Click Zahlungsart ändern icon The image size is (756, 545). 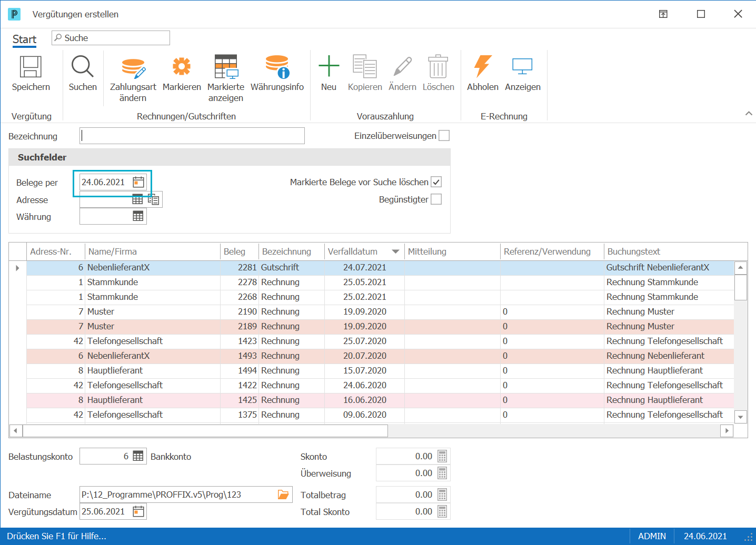(133, 67)
